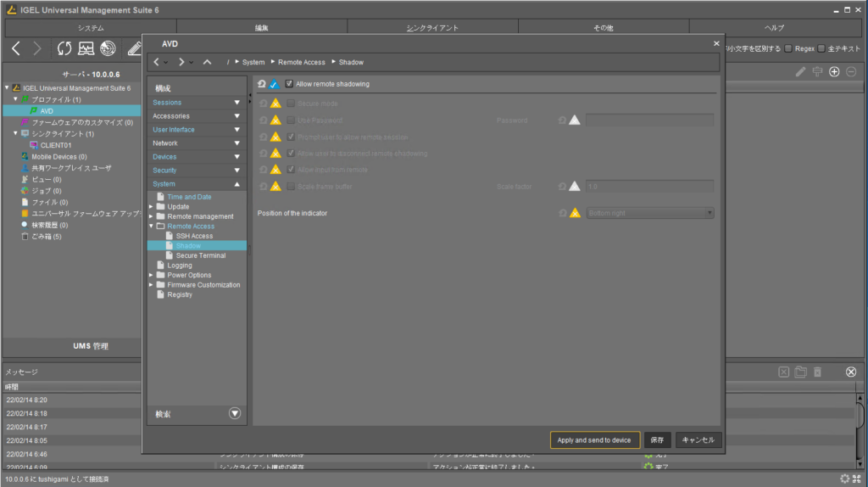Toggle Allow user to disconnect remote shadowing
This screenshot has width=868, height=487.
click(291, 154)
